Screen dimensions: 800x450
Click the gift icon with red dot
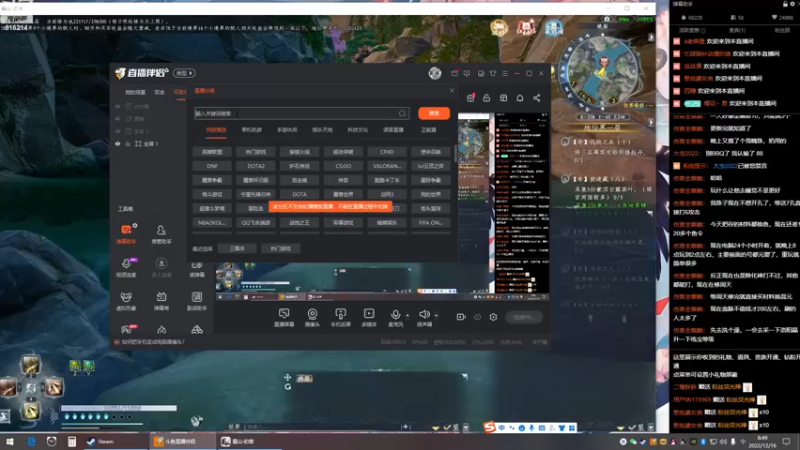470,97
